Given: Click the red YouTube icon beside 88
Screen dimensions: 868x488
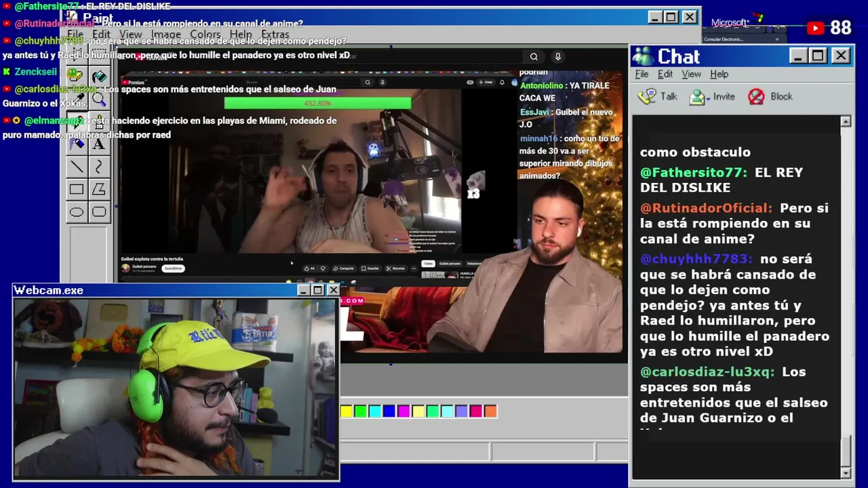Looking at the screenshot, I should pyautogui.click(x=815, y=28).
